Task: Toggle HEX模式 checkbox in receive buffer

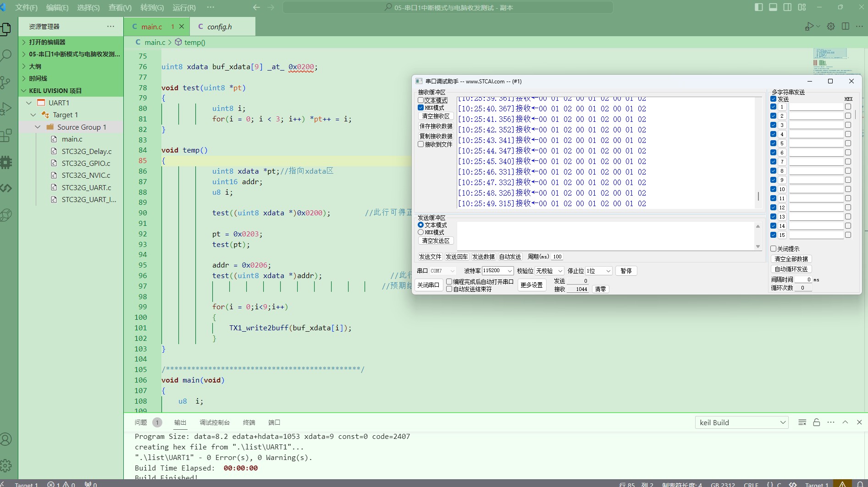Action: (420, 108)
